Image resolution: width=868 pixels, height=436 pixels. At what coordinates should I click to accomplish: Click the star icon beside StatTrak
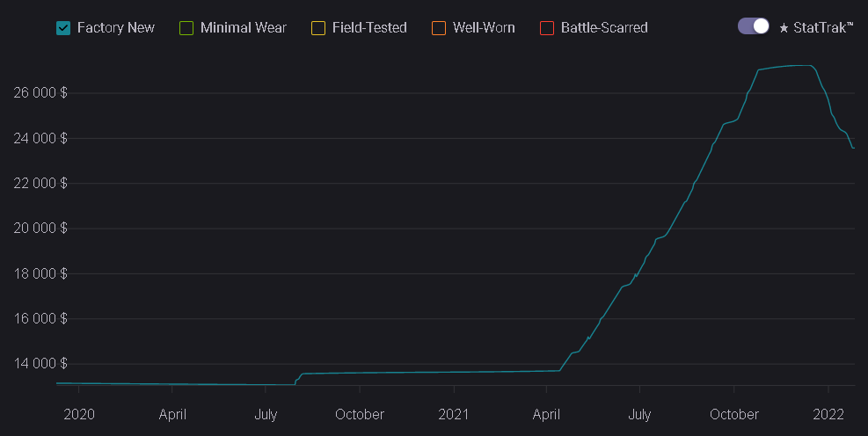click(784, 28)
